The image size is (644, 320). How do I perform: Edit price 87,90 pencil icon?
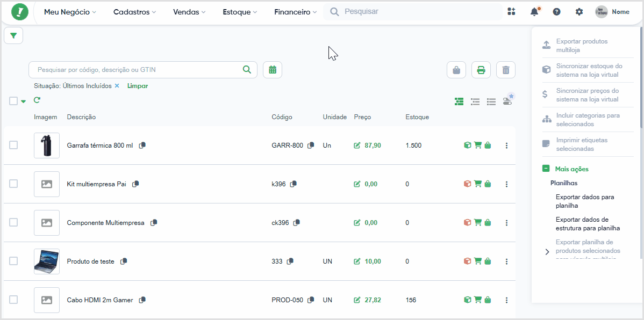[x=357, y=145]
